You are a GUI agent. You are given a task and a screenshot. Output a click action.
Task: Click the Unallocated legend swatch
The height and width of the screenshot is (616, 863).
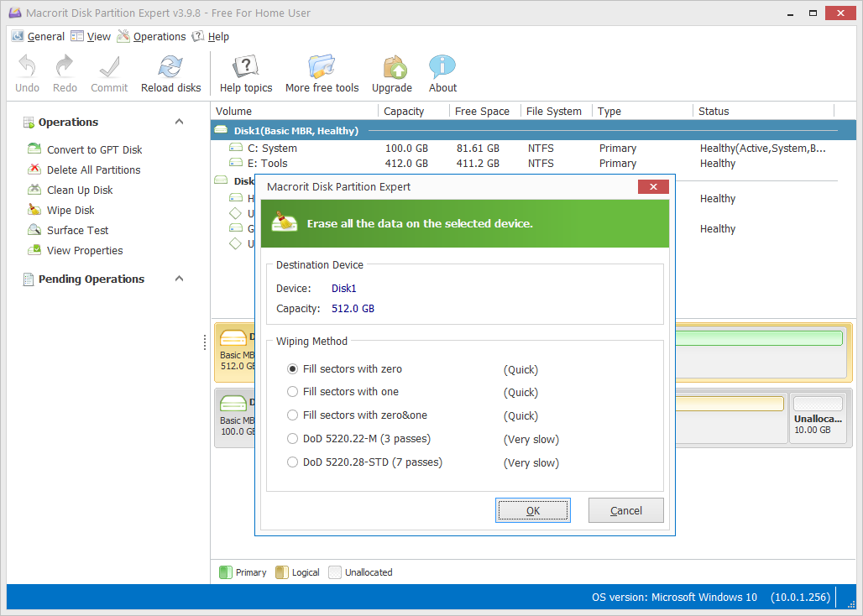pyautogui.click(x=335, y=572)
